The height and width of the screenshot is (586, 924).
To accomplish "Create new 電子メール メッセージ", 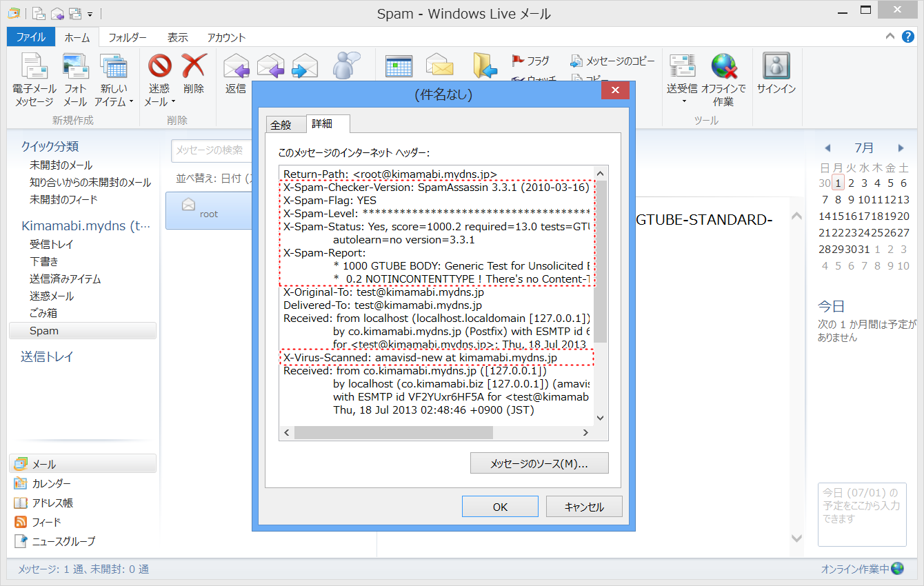I will point(34,81).
